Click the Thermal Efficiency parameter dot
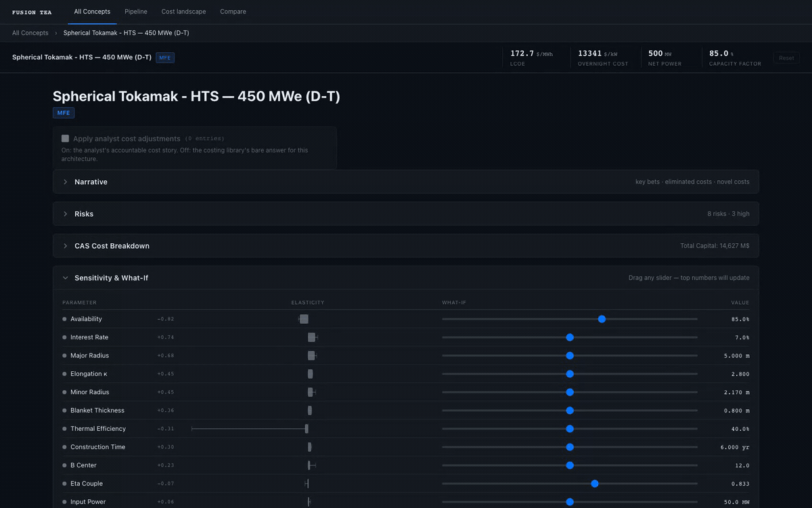The image size is (812, 508). tap(64, 429)
